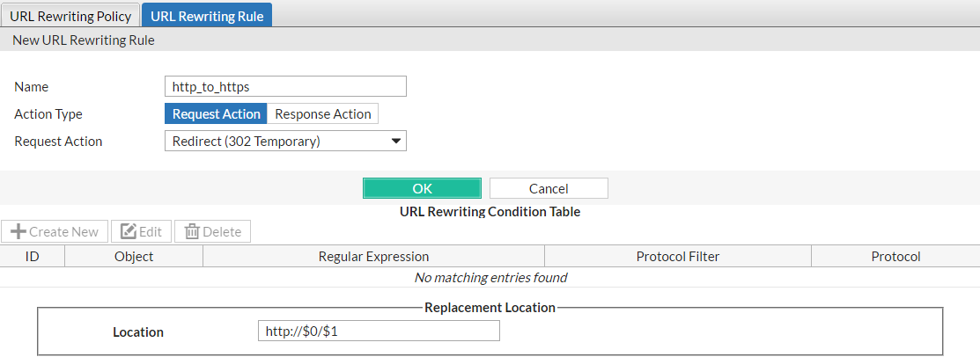This screenshot has width=980, height=357.
Task: Open the Request Action dropdown arrow
Action: click(396, 141)
